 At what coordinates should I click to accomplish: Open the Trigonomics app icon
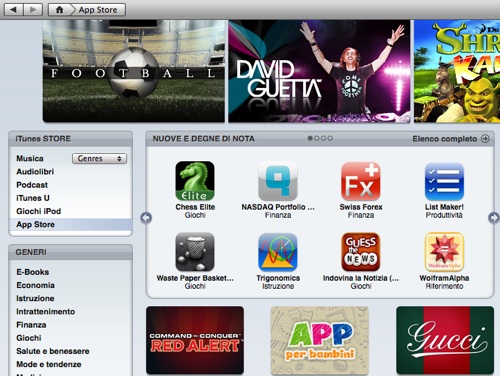tap(278, 252)
